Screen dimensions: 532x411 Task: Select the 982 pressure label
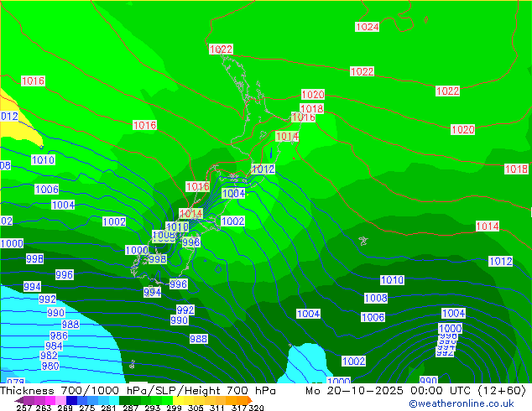point(49,356)
